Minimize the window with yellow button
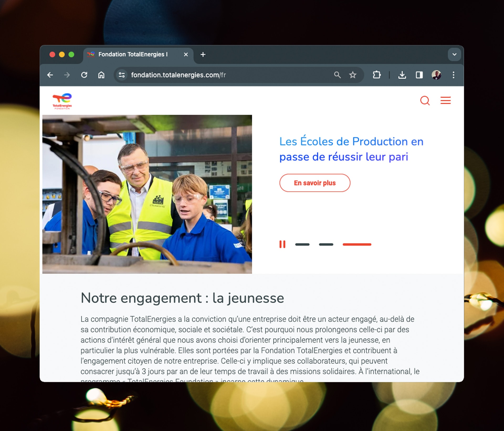The width and height of the screenshot is (504, 431). click(x=62, y=54)
